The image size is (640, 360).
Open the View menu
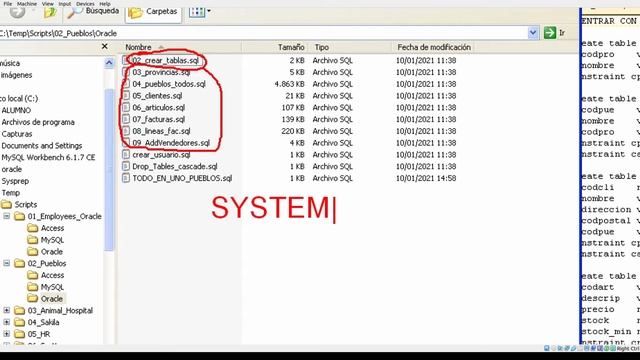pyautogui.click(x=47, y=4)
